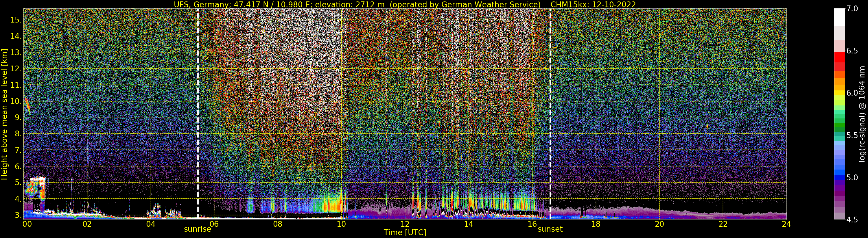Click the white dashed sunrise marker line
This screenshot has width=868, height=238.
click(198, 113)
